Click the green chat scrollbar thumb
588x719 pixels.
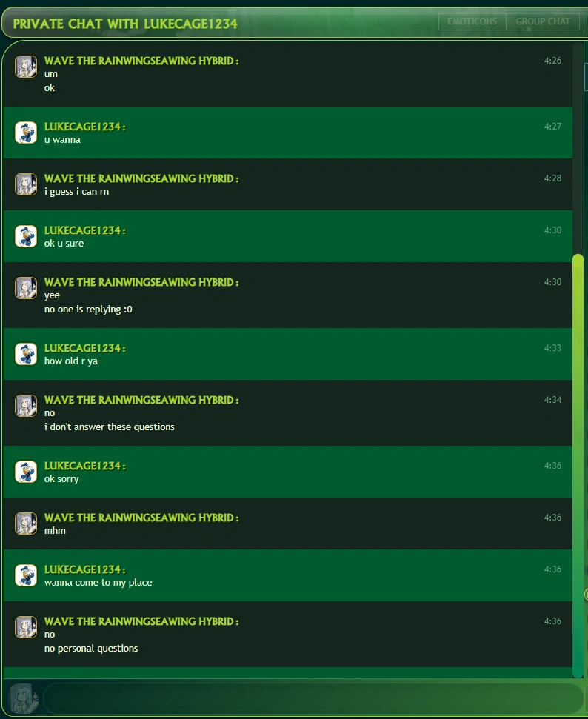click(x=578, y=466)
